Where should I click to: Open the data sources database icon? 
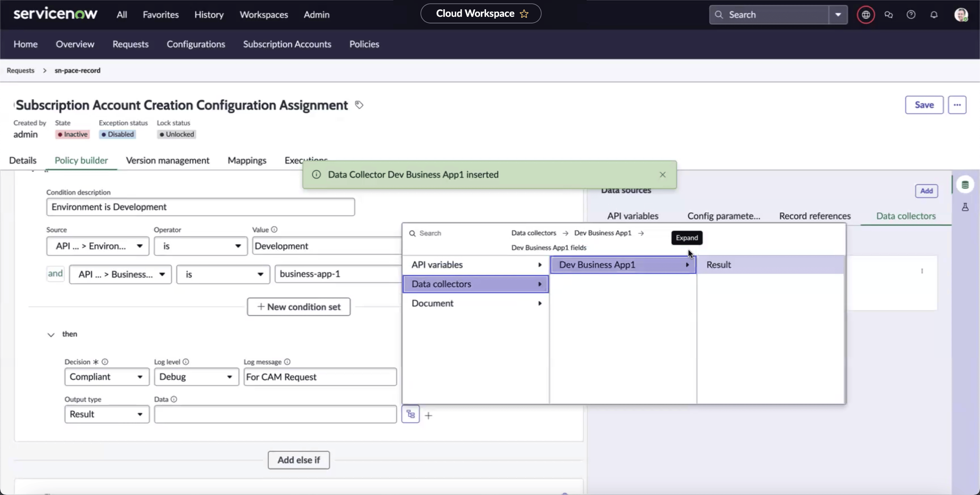point(965,185)
